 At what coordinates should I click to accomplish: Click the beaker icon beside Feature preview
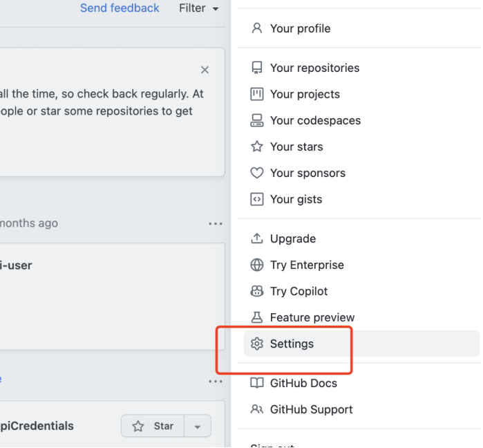(257, 317)
